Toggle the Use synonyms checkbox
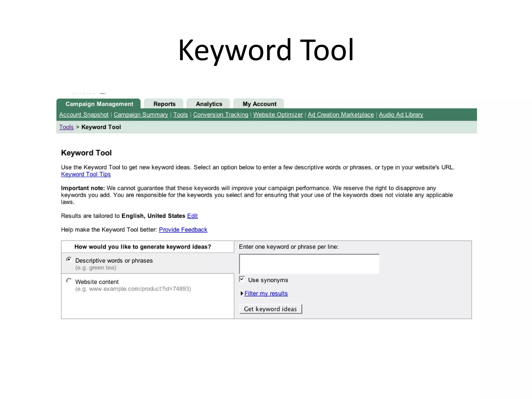The height and width of the screenshot is (399, 532). pyautogui.click(x=242, y=279)
